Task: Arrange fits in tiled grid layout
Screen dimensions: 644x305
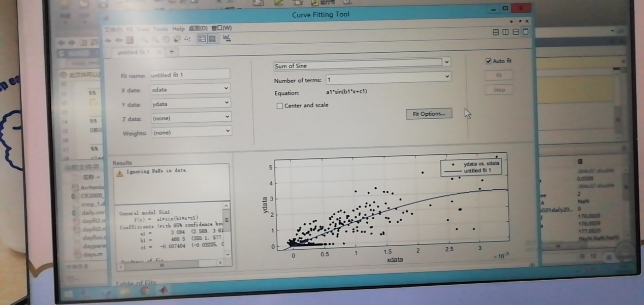Action: click(496, 32)
